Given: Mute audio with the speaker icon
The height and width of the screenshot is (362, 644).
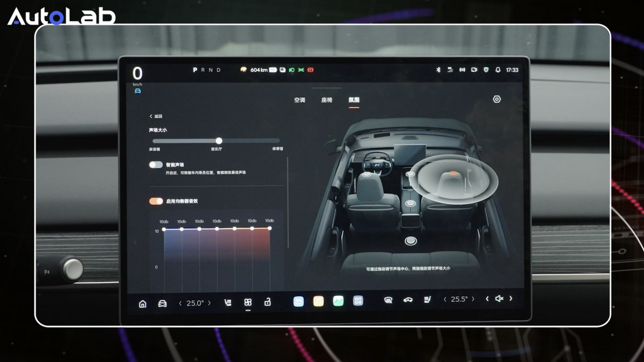Looking at the screenshot, I should click(x=499, y=299).
